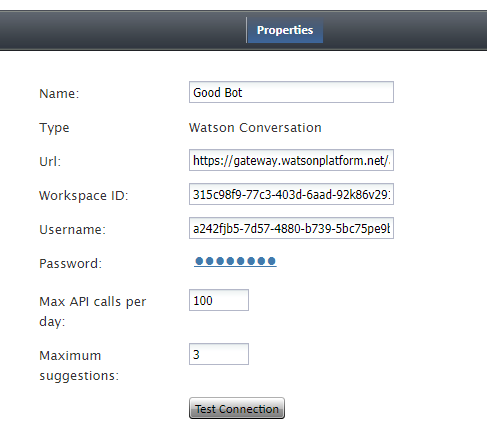This screenshot has width=487, height=436.
Task: Click the Maximum suggestions: label
Action: tap(79, 366)
